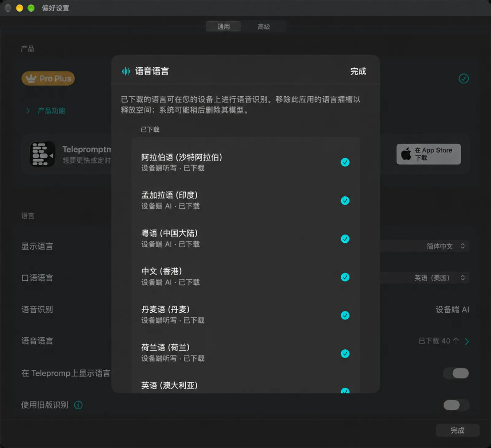Image resolution: width=491 pixels, height=448 pixels.
Task: Click the 丹麦语 (丹麦) row title
Action: pos(165,309)
